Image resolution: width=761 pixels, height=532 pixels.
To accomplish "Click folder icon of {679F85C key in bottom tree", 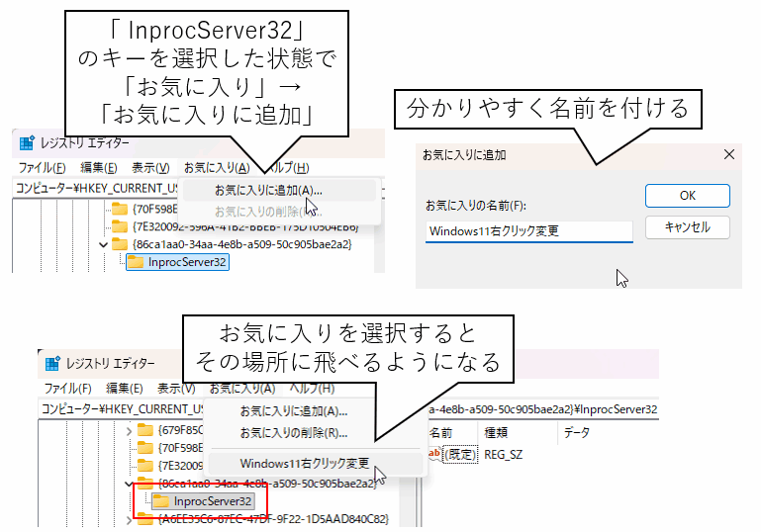I will click(145, 430).
